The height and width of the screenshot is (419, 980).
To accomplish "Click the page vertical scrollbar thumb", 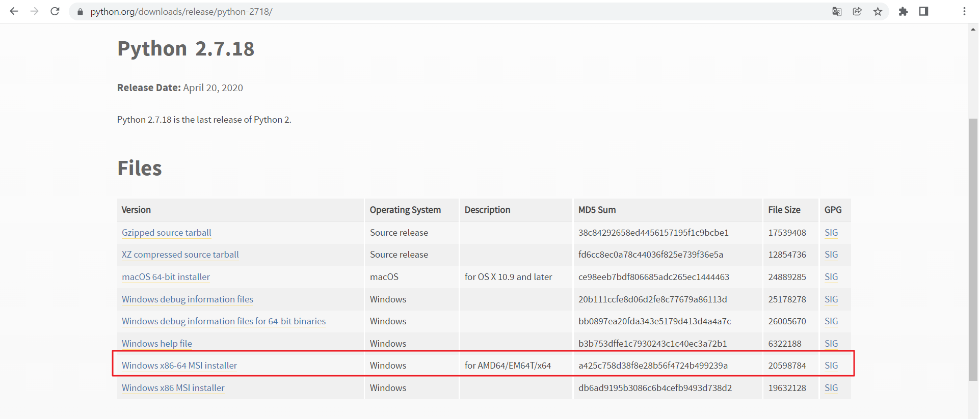I will (x=973, y=249).
